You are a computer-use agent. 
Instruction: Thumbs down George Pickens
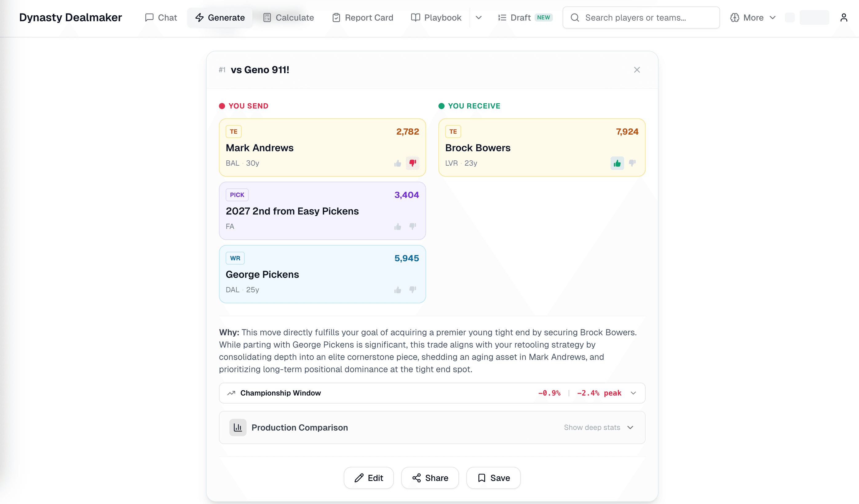[413, 290]
